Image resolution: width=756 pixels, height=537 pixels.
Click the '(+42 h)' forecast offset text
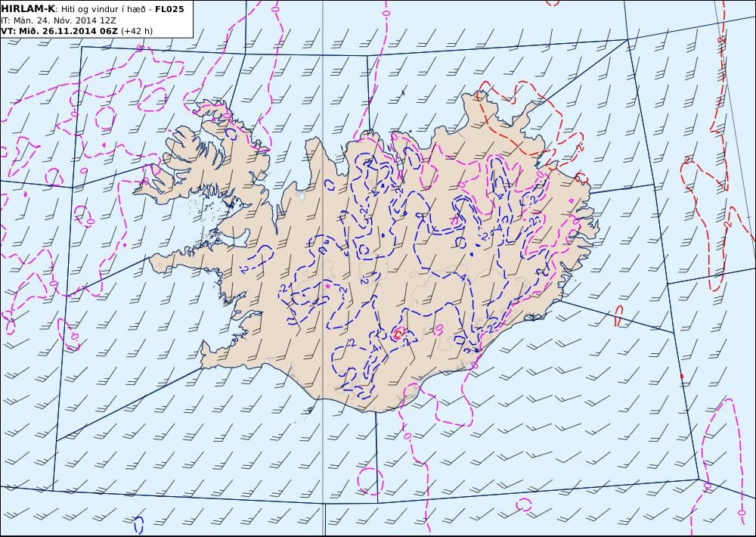[x=136, y=31]
